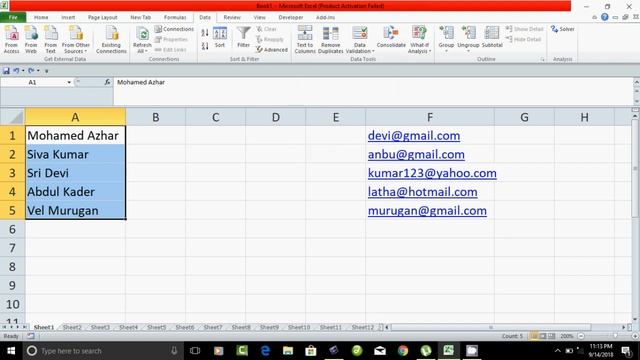
Task: Import data From Text
Action: point(51,39)
